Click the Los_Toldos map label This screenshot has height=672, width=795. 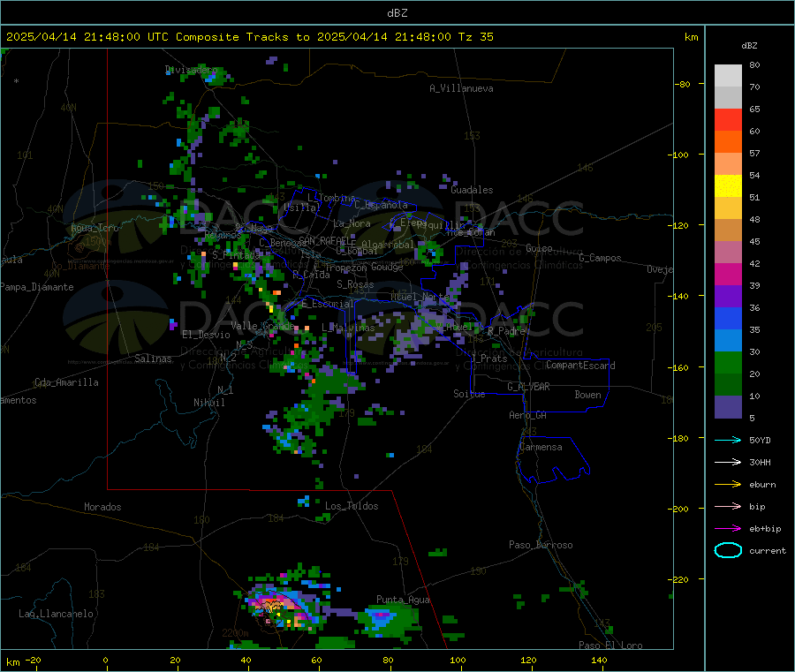click(x=352, y=506)
